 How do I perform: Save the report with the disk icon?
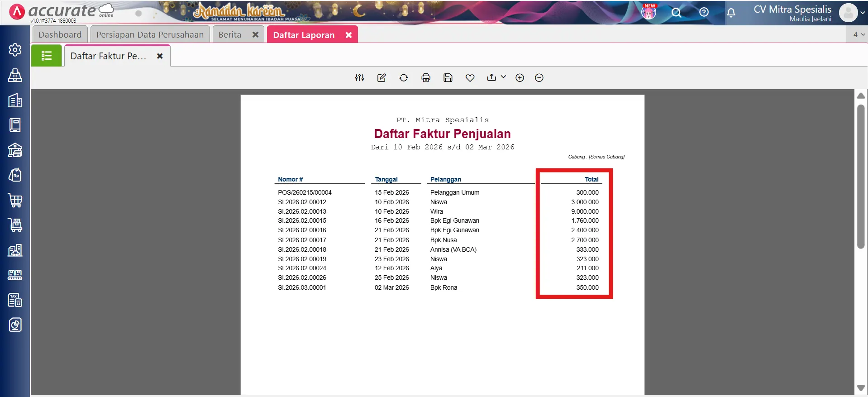pos(448,78)
